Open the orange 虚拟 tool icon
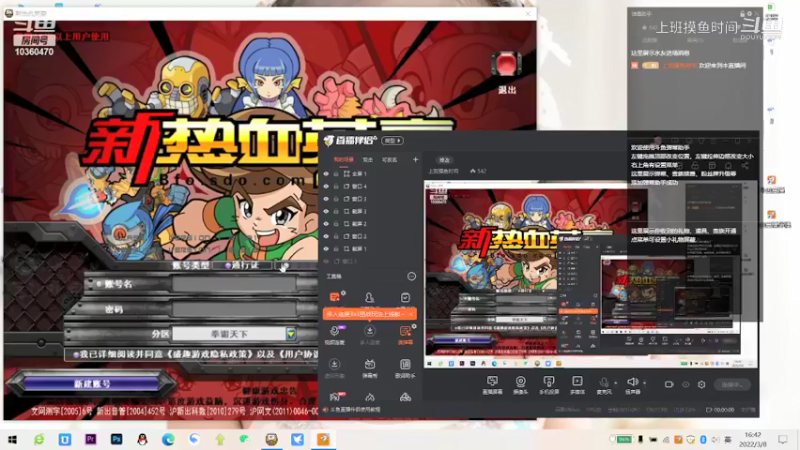The height and width of the screenshot is (450, 800). pos(405,335)
